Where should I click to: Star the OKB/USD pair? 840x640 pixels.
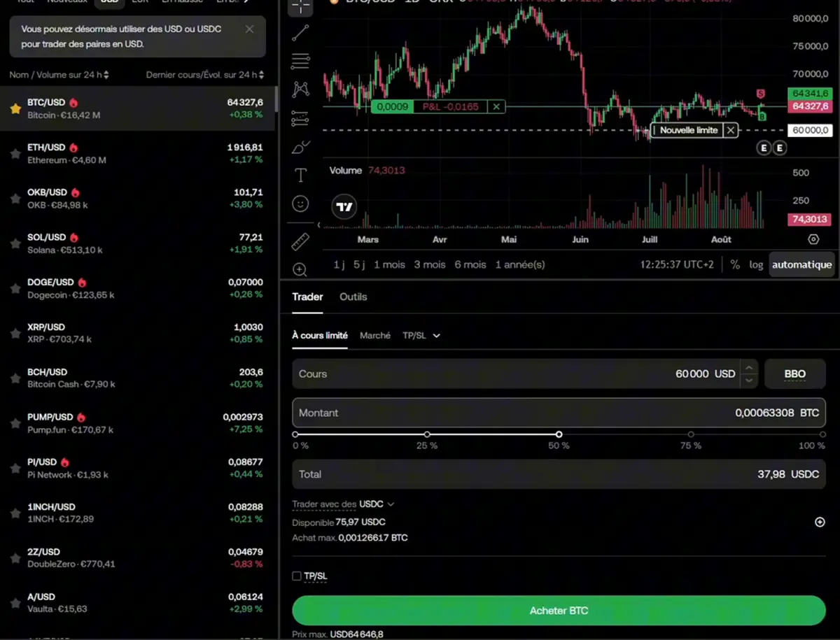(15, 199)
